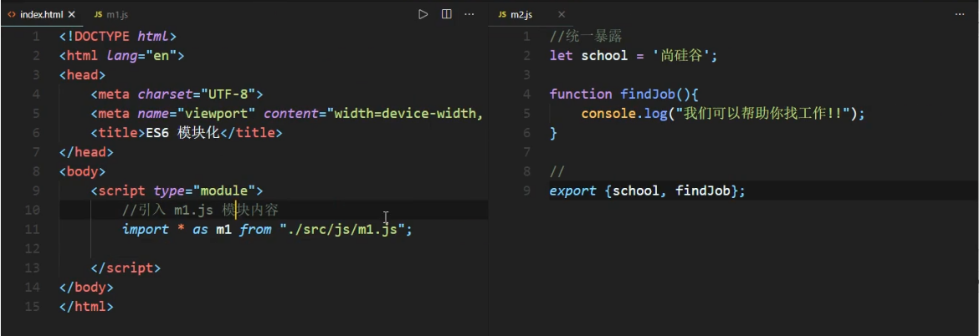This screenshot has height=336, width=980.
Task: Open right editor more actions menu
Action: pos(960,13)
